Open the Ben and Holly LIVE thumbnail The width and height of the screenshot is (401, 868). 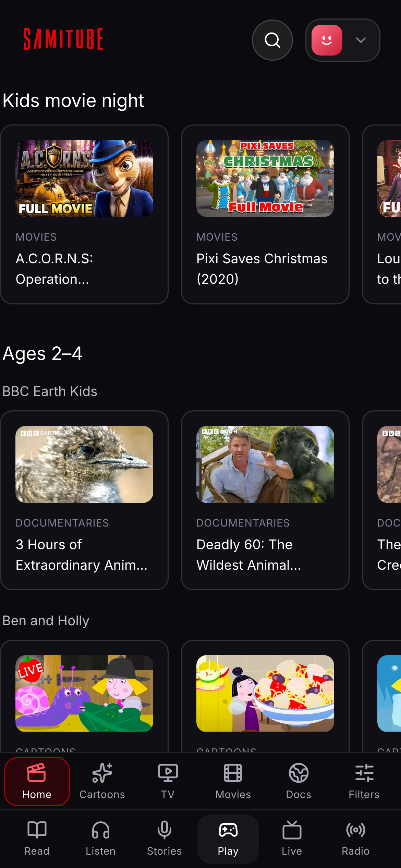84,693
